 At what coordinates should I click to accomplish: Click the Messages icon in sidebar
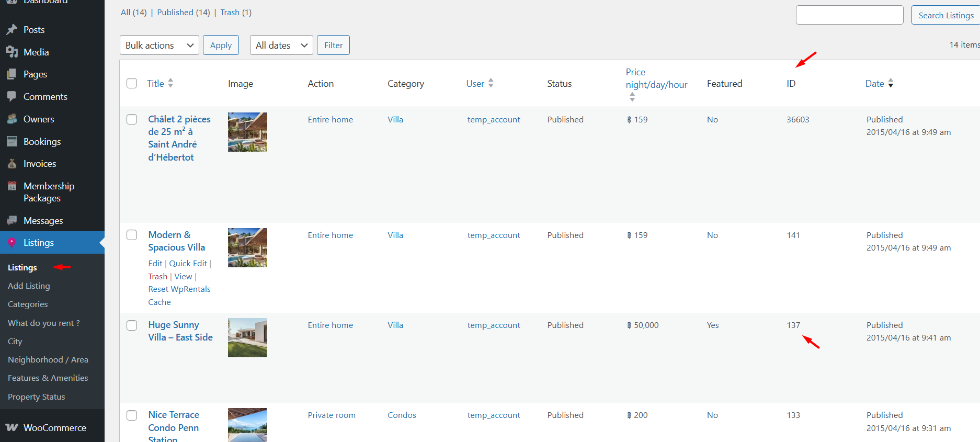[12, 220]
